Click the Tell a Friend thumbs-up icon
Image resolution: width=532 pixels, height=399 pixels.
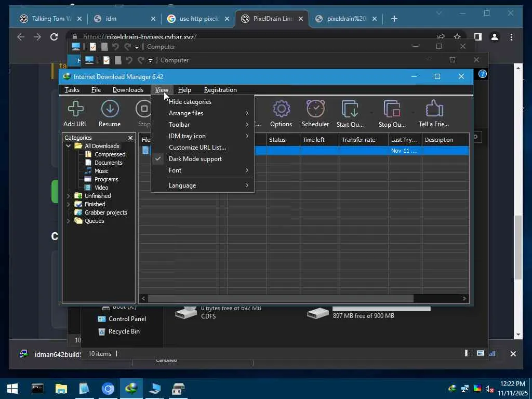(434, 114)
